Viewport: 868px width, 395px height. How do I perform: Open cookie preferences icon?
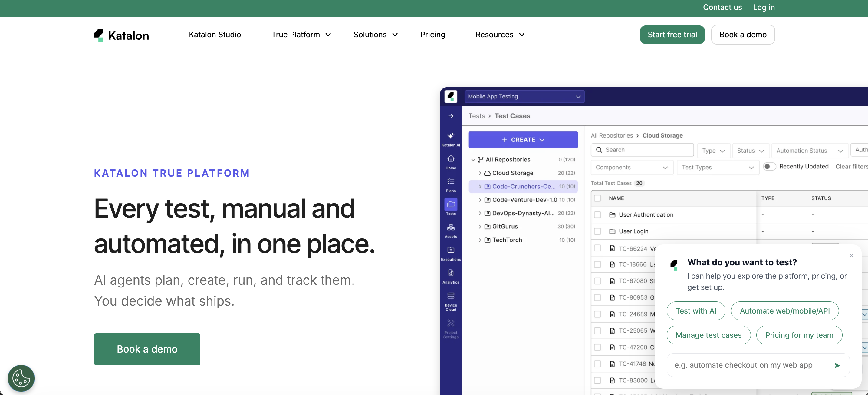click(21, 378)
